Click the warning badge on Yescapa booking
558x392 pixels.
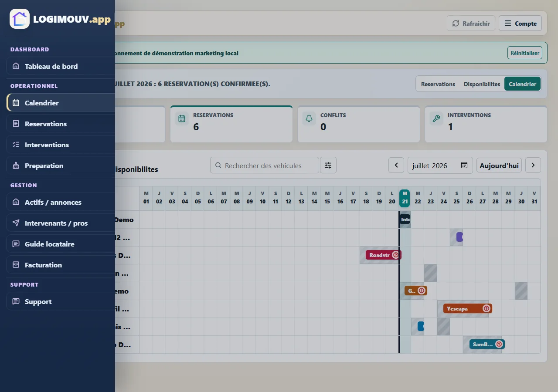click(x=487, y=308)
